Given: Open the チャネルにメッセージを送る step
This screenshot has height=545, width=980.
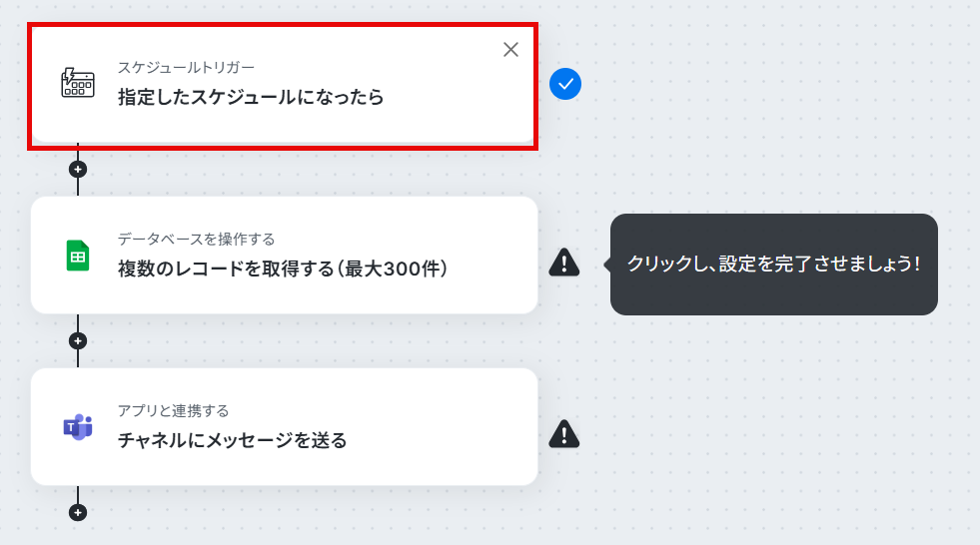Looking at the screenshot, I should click(284, 427).
